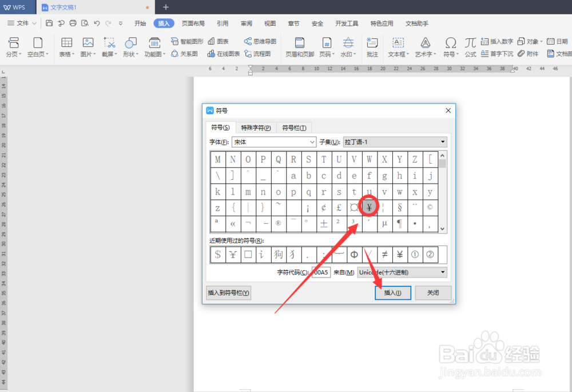Click the Print Preview icon

pos(85,23)
